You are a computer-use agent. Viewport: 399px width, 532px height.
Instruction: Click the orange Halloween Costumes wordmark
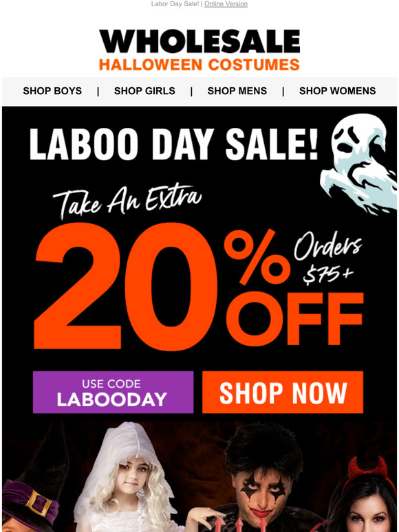[x=199, y=65]
